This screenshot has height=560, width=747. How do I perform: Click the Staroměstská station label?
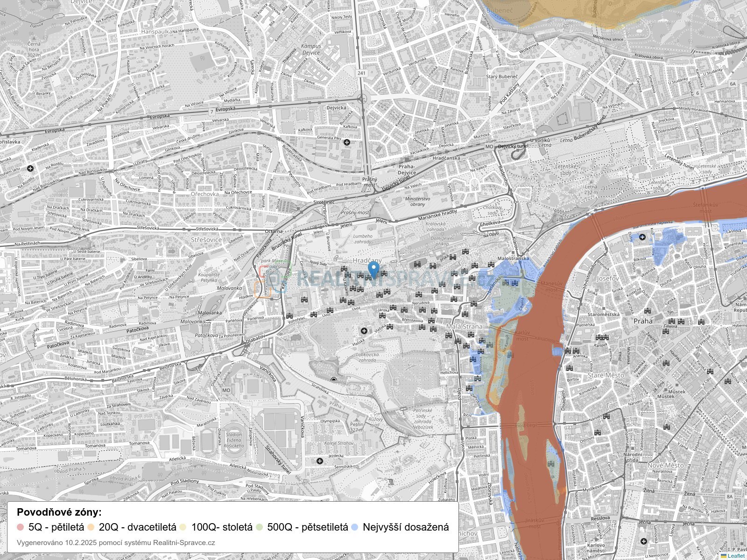(x=603, y=315)
